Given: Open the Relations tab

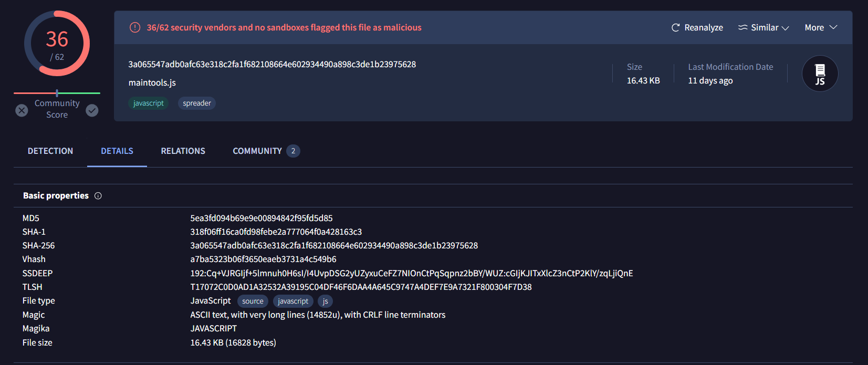Looking at the screenshot, I should tap(183, 151).
